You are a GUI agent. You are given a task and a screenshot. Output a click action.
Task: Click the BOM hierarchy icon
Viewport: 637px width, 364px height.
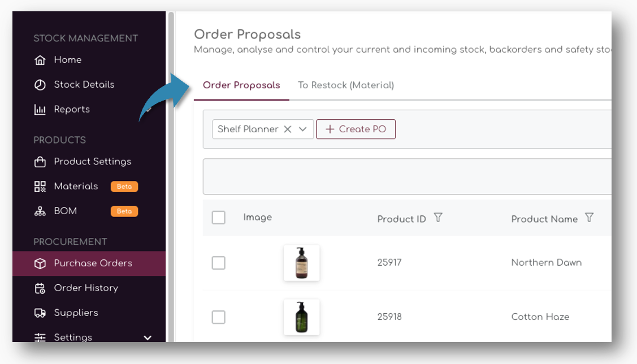(x=40, y=211)
